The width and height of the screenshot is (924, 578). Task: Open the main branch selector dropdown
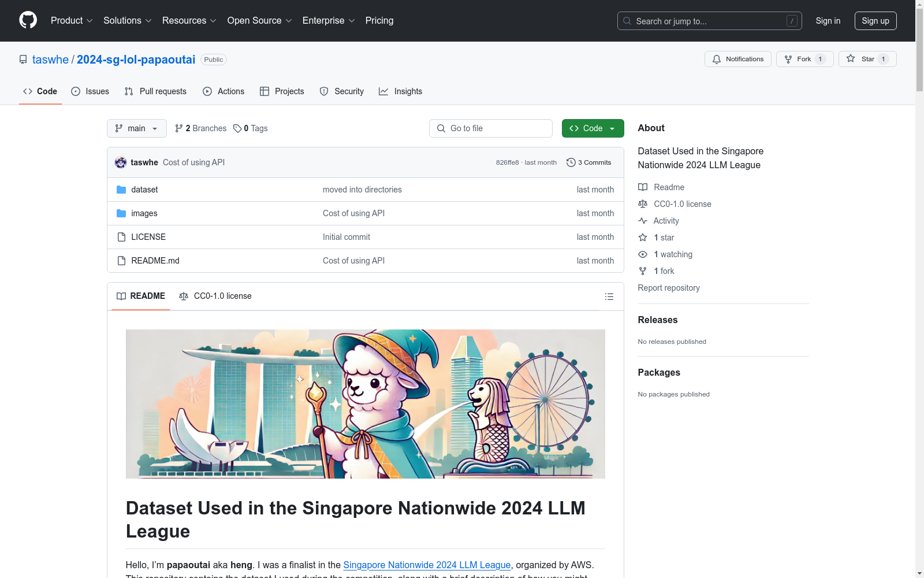coord(137,128)
